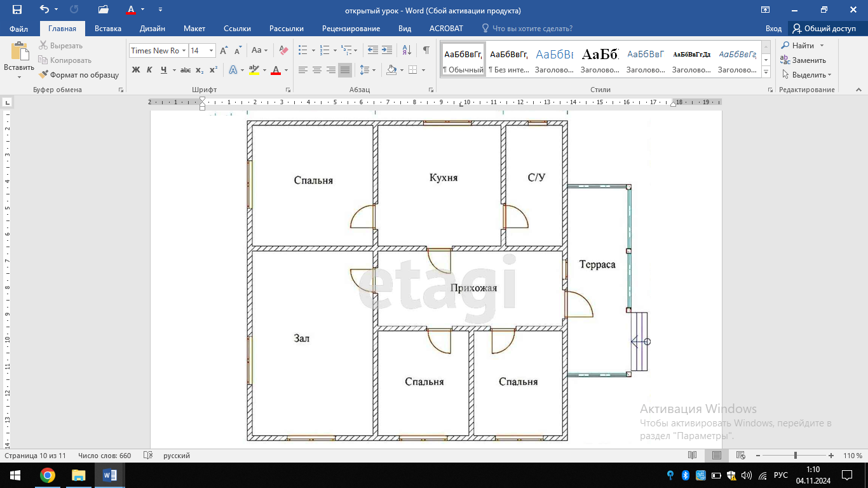This screenshot has height=488, width=868.
Task: Open Google Chrome from the taskbar
Action: [x=47, y=475]
